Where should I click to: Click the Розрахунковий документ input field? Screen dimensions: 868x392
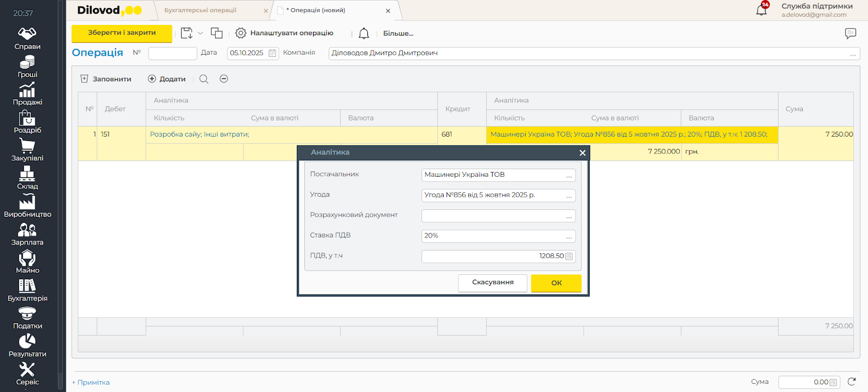point(493,216)
